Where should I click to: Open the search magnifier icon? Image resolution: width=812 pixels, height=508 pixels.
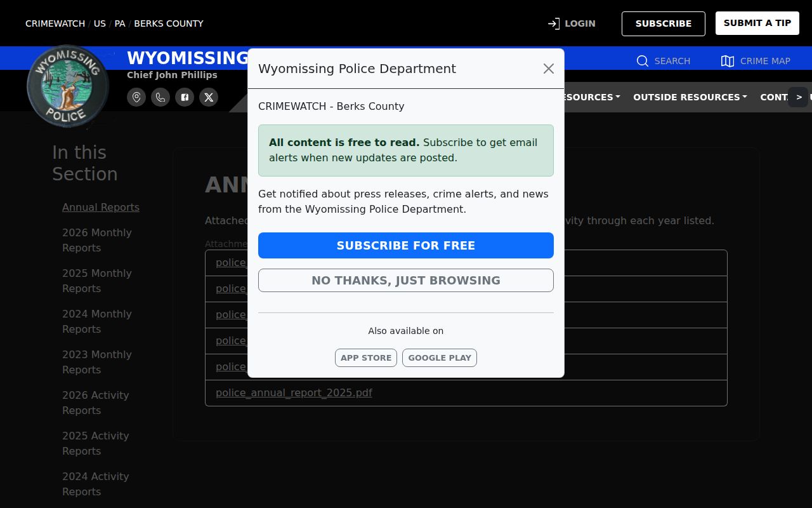(x=643, y=61)
